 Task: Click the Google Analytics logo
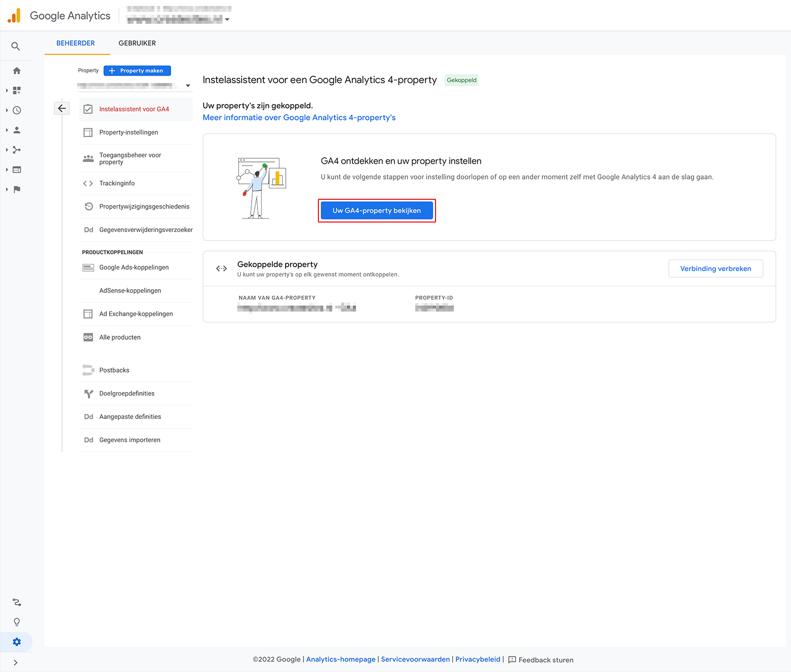(x=14, y=16)
